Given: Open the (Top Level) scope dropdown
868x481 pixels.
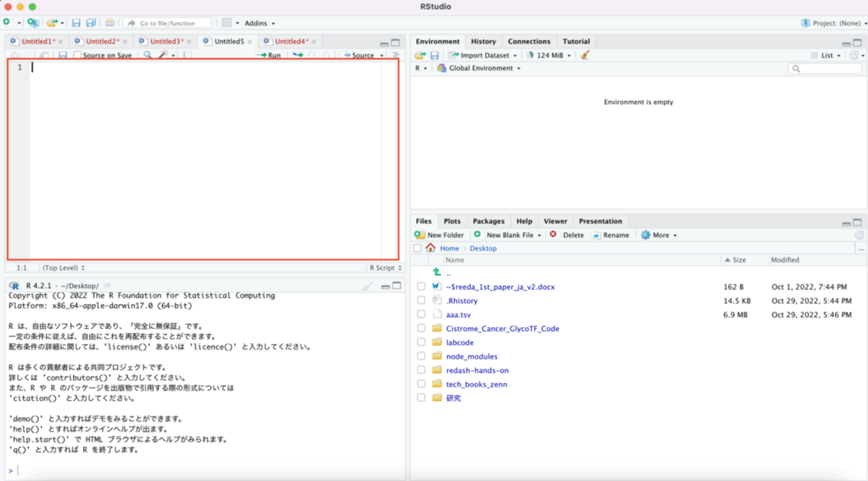Looking at the screenshot, I should 63,268.
